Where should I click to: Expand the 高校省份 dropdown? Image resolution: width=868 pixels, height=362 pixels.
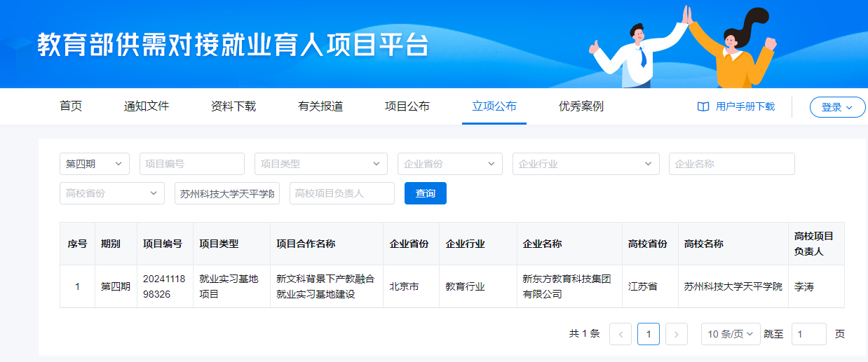tap(111, 194)
